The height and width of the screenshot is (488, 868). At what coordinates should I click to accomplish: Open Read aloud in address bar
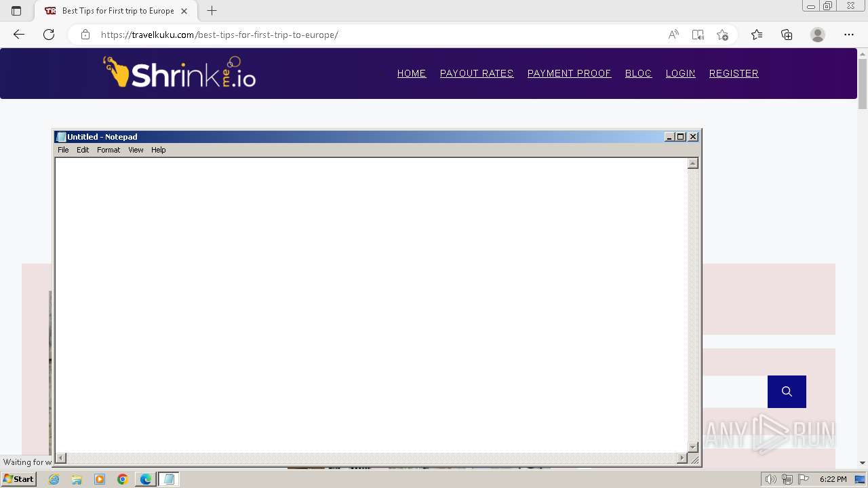point(673,35)
